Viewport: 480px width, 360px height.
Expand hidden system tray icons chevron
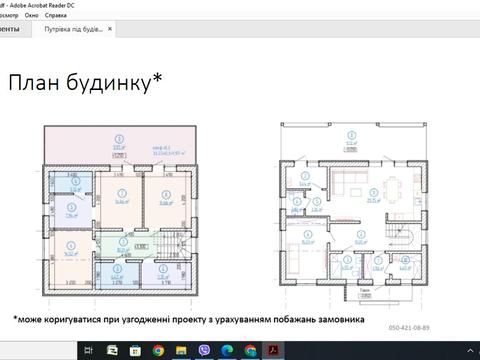[x=470, y=350]
